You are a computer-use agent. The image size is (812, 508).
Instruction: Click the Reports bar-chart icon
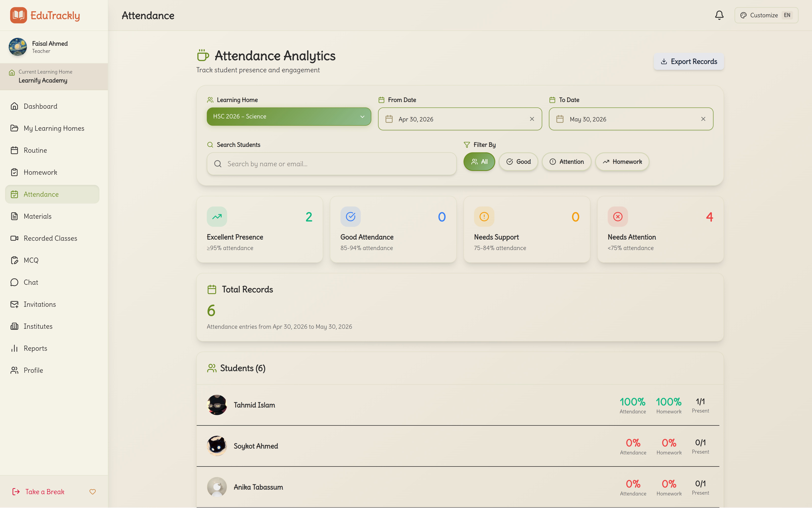[14, 348]
